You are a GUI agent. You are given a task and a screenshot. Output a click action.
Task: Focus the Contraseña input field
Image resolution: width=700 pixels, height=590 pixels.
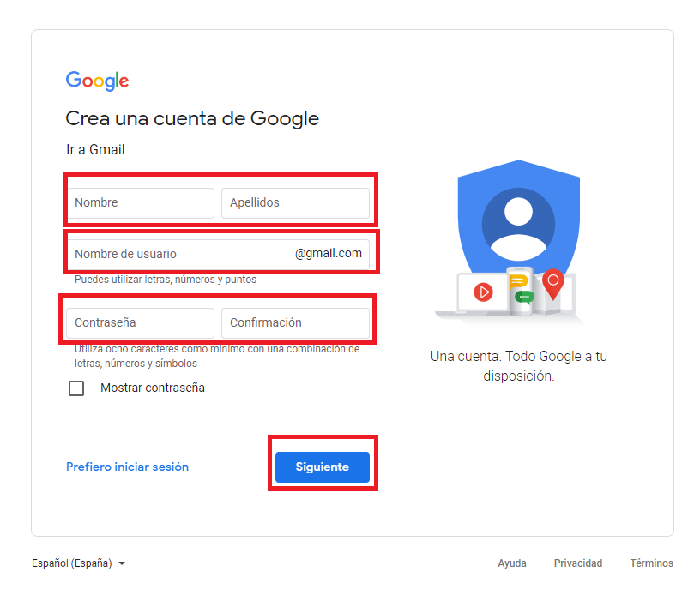[x=140, y=322]
